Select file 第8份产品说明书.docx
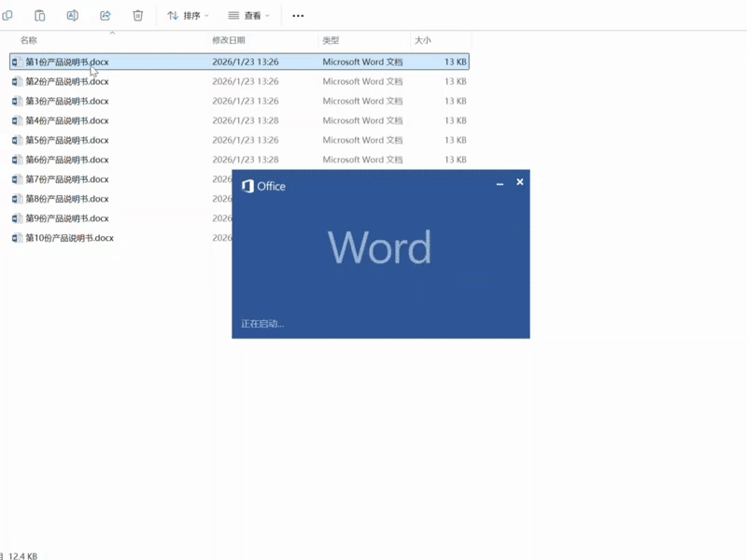This screenshot has height=560, width=747. pyautogui.click(x=67, y=199)
